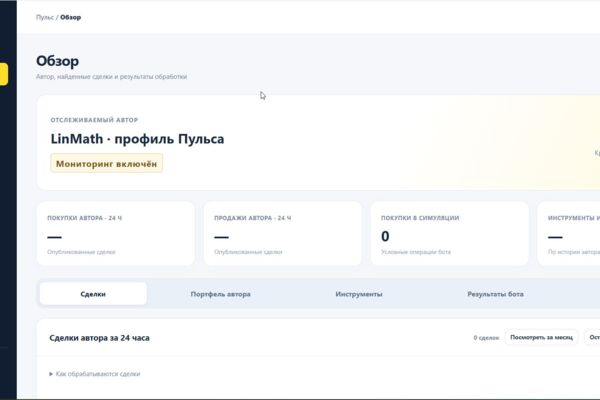This screenshot has height=400, width=600.
Task: Click the LinMath профиль Пульса heading
Action: (137, 139)
